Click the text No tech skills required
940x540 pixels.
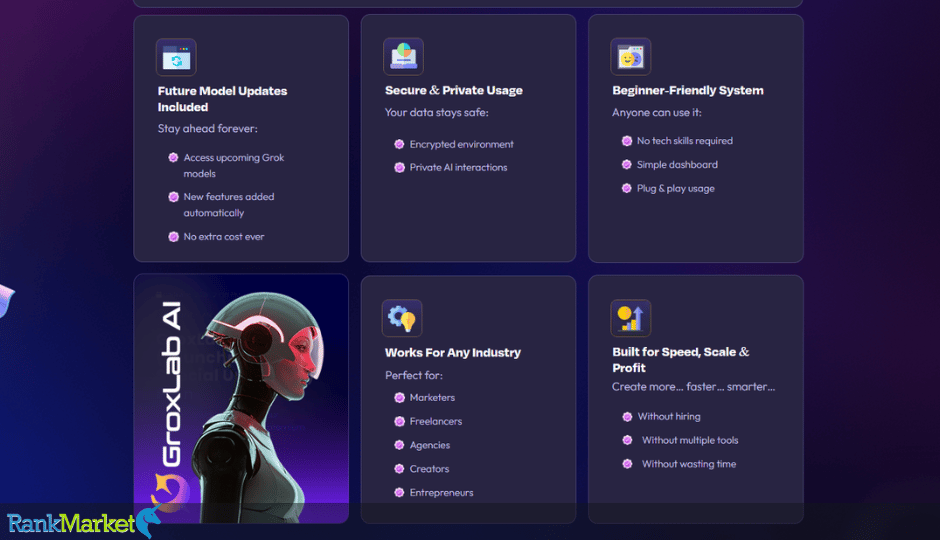pos(685,141)
